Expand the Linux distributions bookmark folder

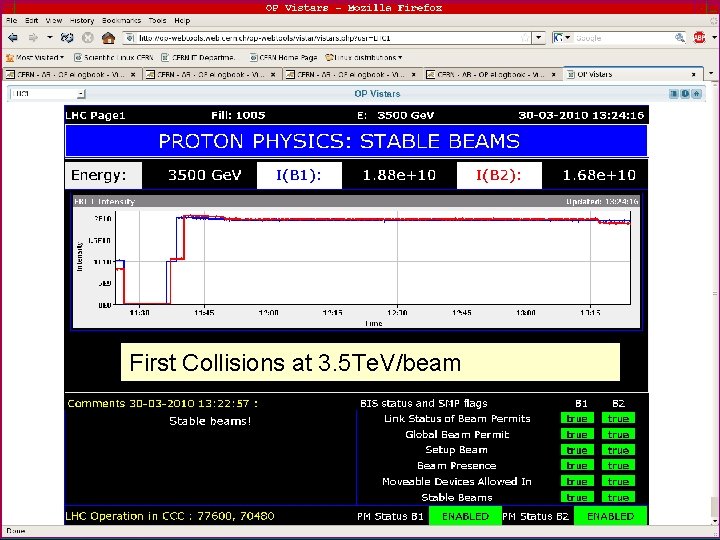coord(364,58)
